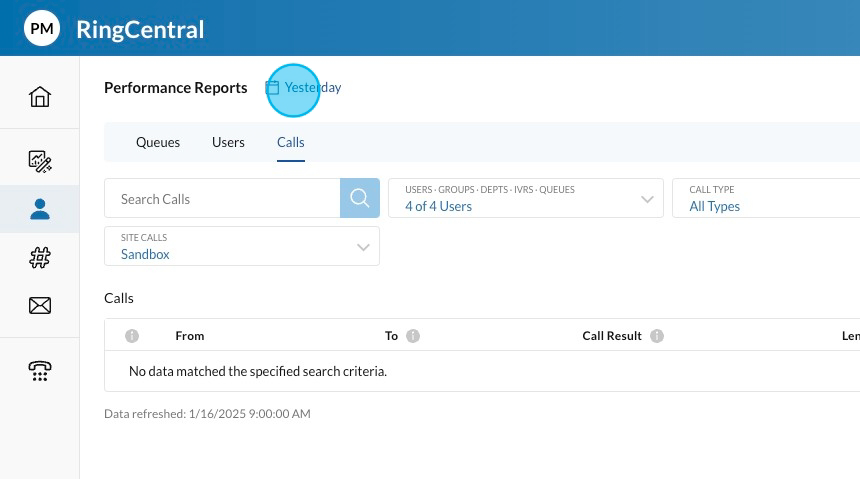Switch to the Queues tab

coord(158,142)
